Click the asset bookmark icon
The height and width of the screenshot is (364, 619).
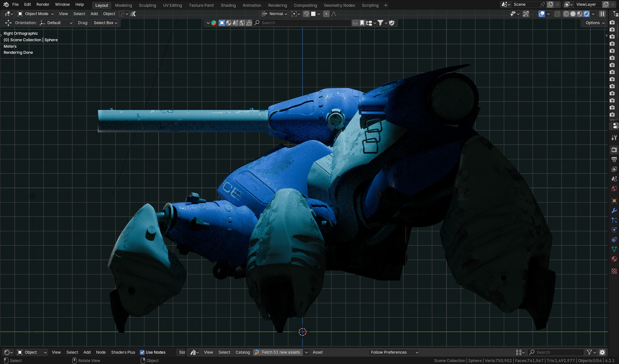(x=362, y=23)
